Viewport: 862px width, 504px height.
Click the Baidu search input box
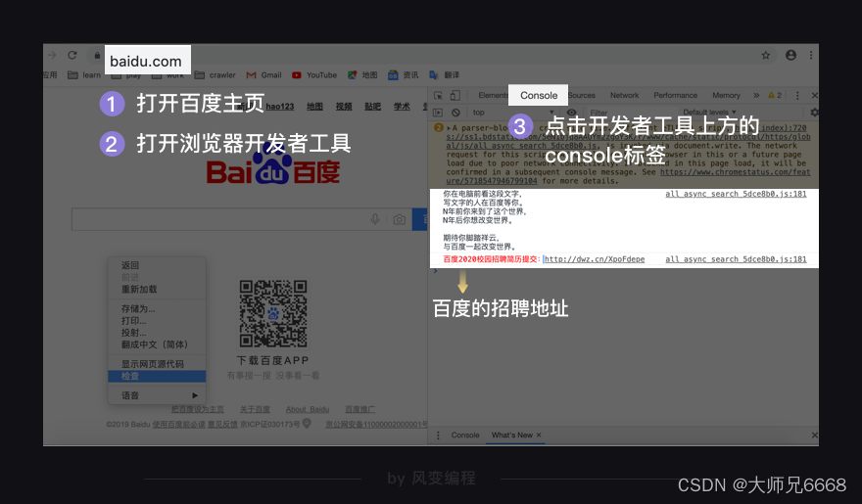[242, 219]
